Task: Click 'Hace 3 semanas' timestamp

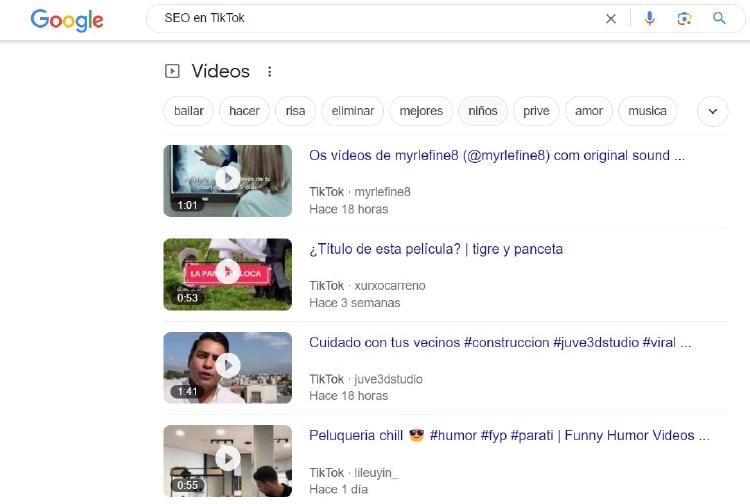Action: click(354, 303)
